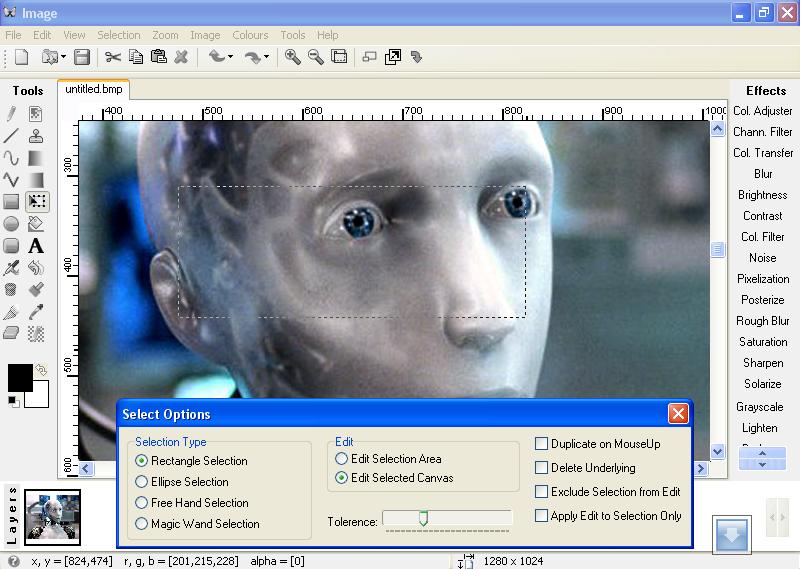Select the Clone Stamp tool
802x569 pixels.
tap(36, 136)
